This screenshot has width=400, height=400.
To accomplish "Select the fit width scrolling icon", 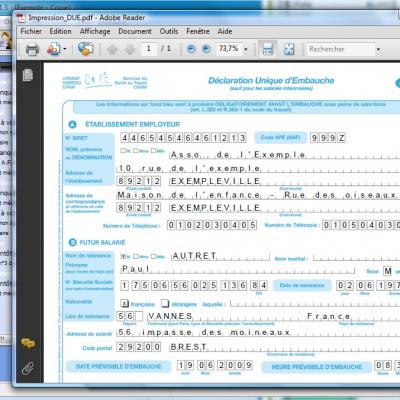I will pos(268,49).
